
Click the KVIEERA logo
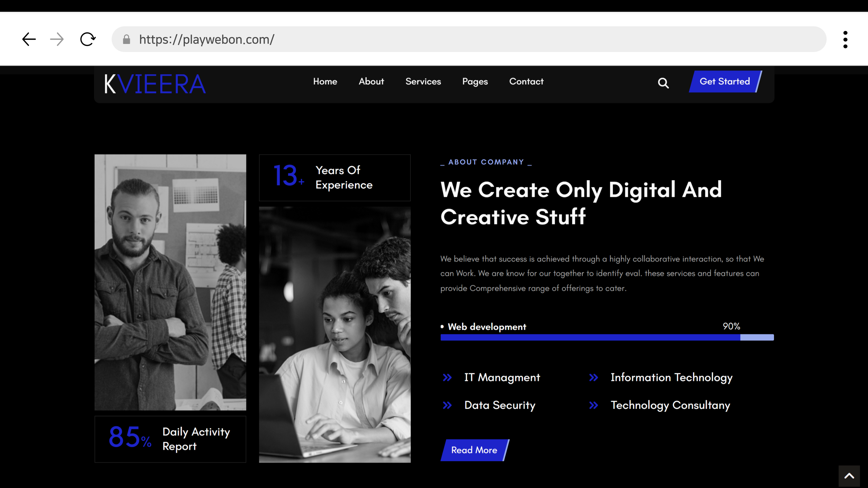coord(155,84)
